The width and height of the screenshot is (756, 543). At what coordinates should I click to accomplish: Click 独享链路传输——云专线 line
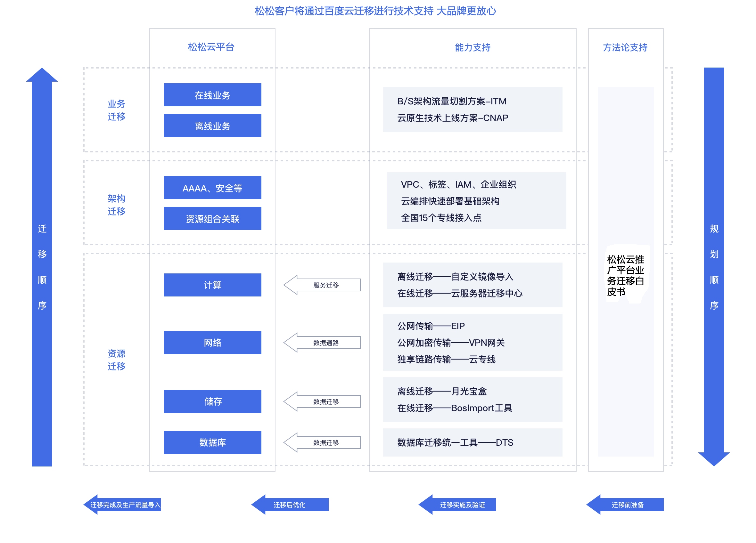pyautogui.click(x=446, y=359)
